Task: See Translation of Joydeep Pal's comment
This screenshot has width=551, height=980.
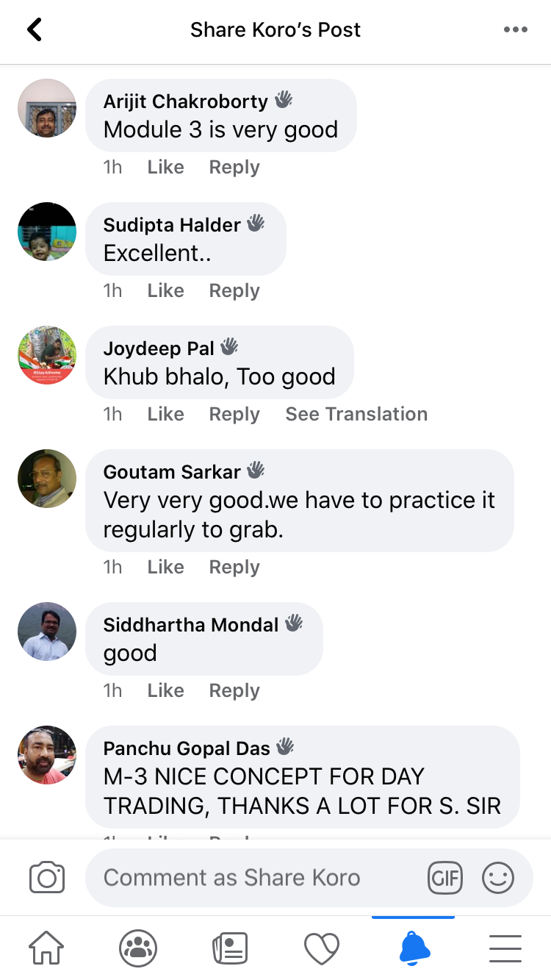Action: click(x=356, y=414)
